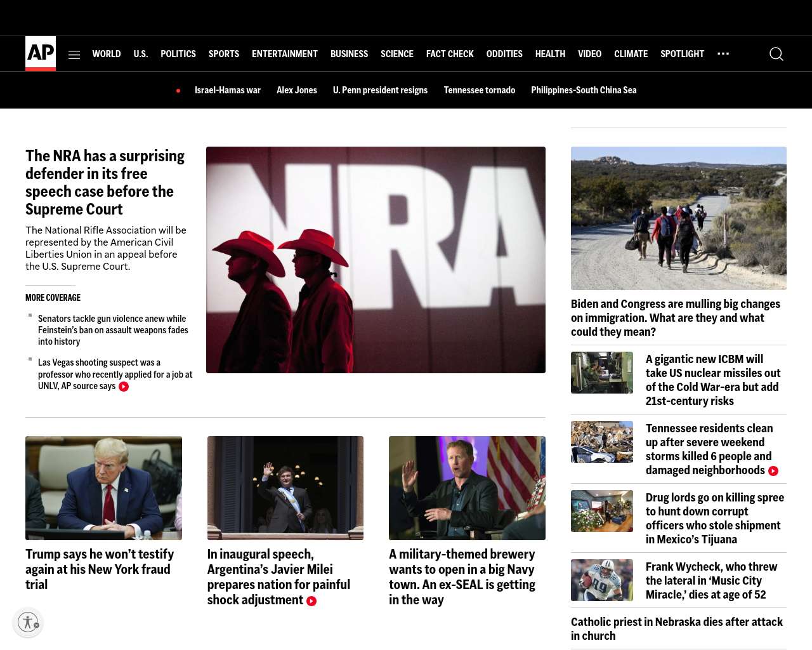Open the hamburger menu icon
Image resolution: width=812 pixels, height=650 pixels.
[x=74, y=55]
